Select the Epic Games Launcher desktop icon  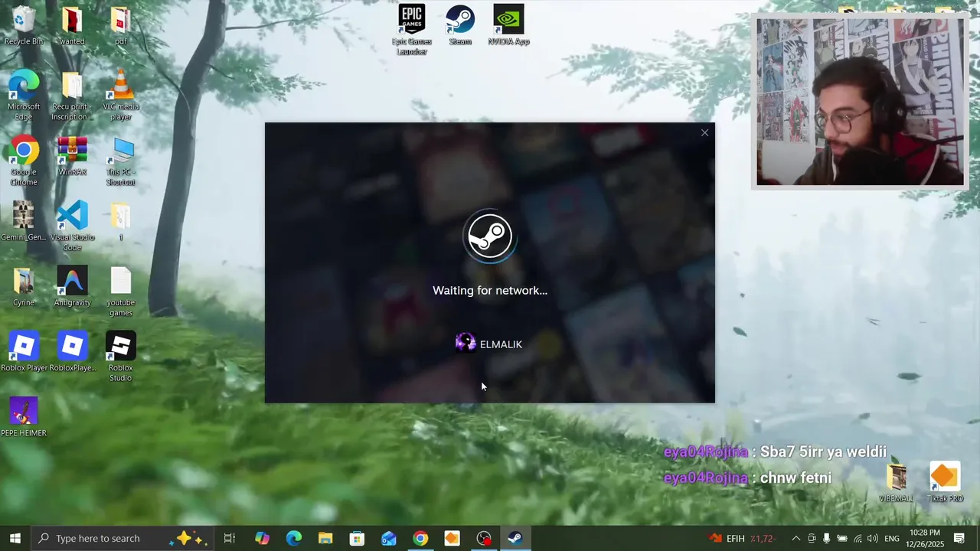pyautogui.click(x=412, y=31)
